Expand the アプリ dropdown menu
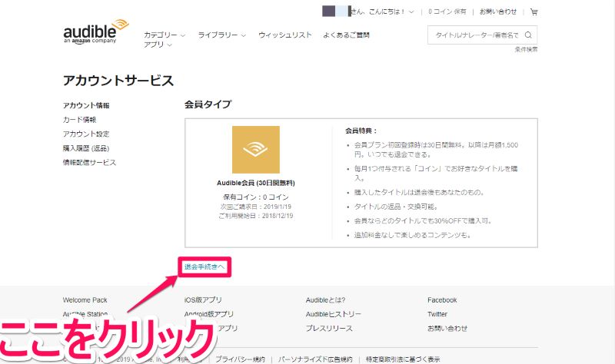Screen dimensions: 615x364 (x=158, y=45)
